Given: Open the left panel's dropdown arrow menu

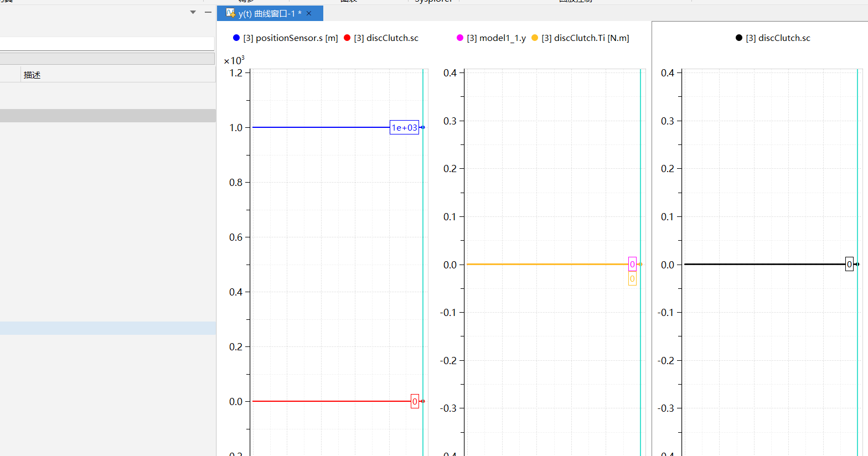Looking at the screenshot, I should [193, 12].
